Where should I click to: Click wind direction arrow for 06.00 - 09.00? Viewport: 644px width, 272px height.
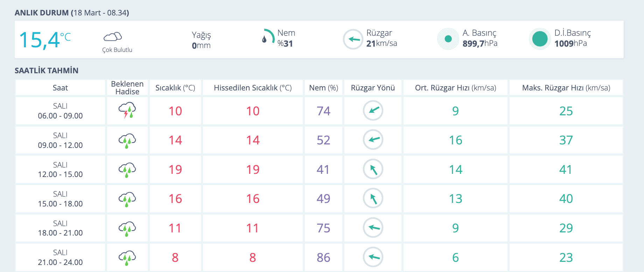(373, 111)
